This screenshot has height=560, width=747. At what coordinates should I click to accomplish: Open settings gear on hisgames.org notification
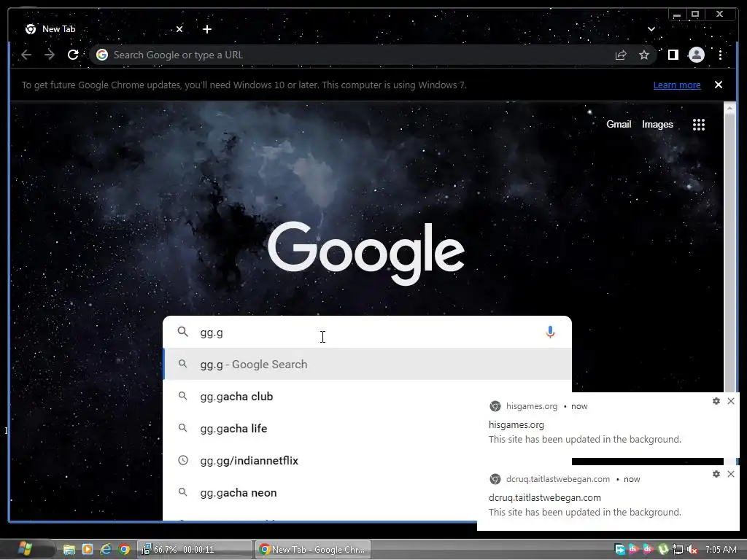click(x=716, y=401)
